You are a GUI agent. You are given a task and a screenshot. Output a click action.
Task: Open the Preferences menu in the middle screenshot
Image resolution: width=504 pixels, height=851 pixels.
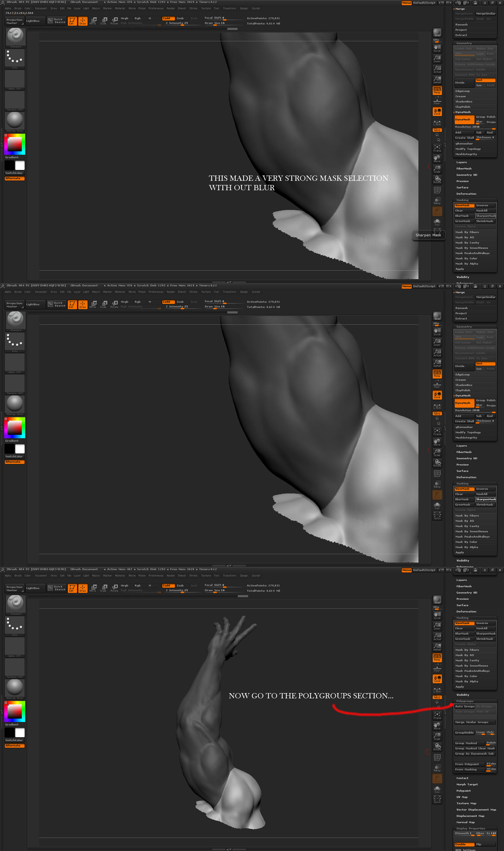point(156,292)
